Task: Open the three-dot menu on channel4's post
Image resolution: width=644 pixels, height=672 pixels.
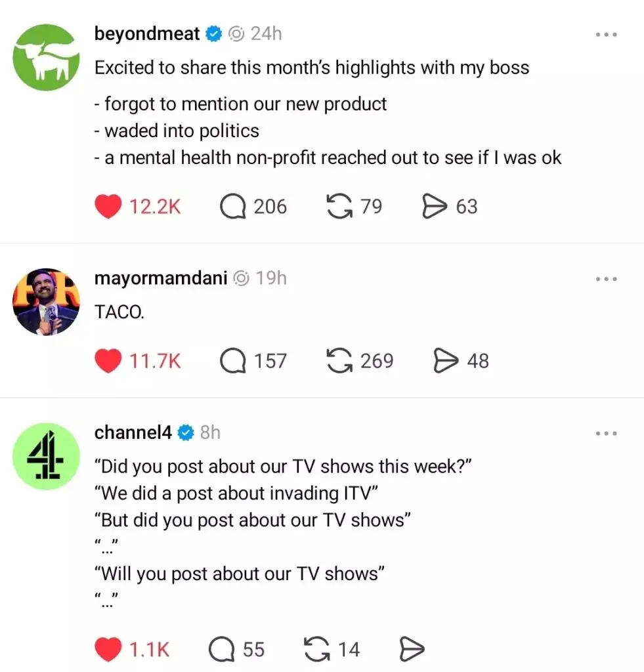Action: tap(606, 433)
